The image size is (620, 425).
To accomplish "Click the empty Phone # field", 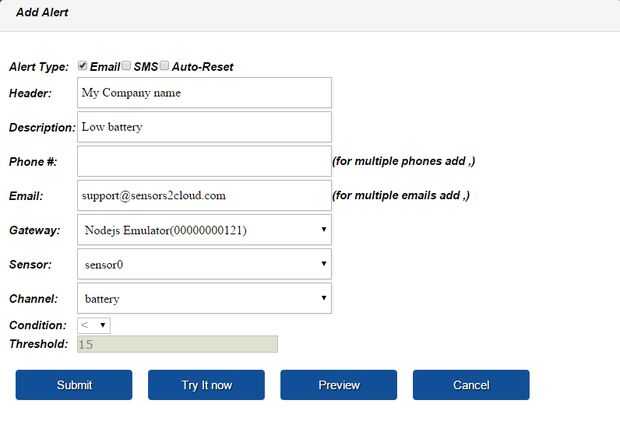I will point(204,161).
